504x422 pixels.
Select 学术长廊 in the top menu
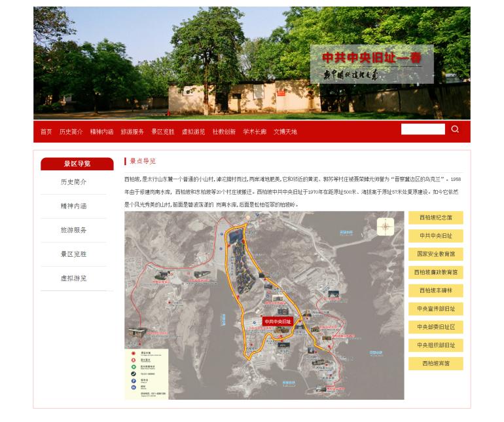tap(255, 132)
